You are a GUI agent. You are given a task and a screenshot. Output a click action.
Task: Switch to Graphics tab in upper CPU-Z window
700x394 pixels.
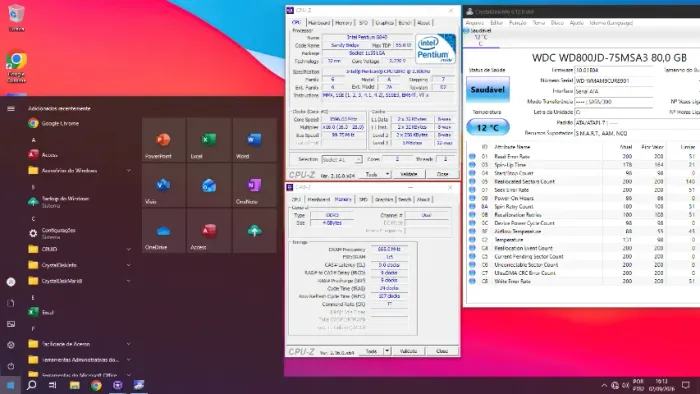384,22
